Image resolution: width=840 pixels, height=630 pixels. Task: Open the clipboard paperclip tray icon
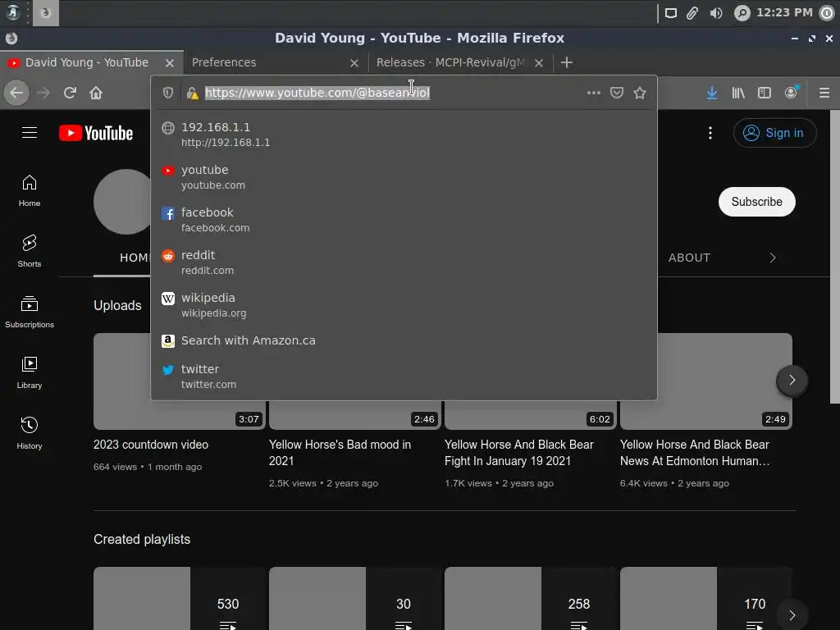tap(692, 13)
